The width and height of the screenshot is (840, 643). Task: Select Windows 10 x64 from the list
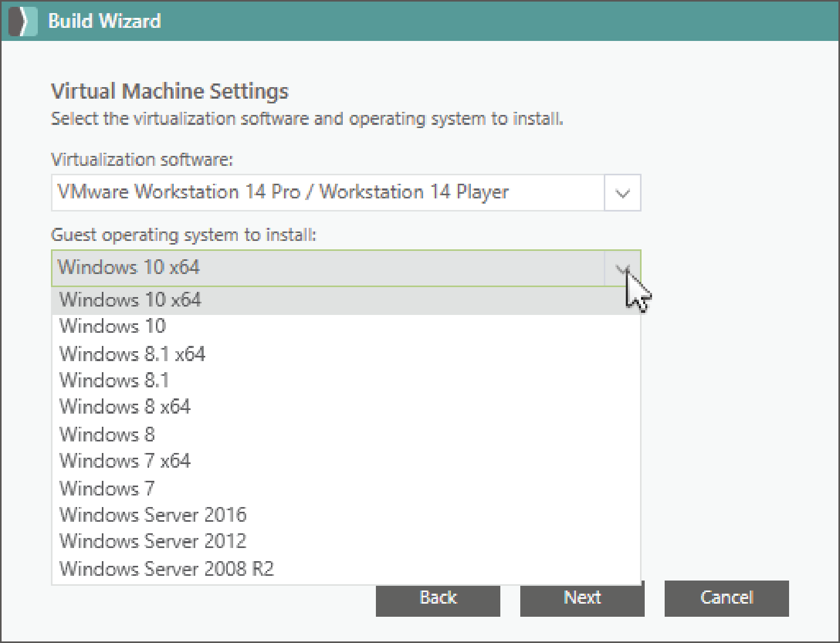click(346, 300)
